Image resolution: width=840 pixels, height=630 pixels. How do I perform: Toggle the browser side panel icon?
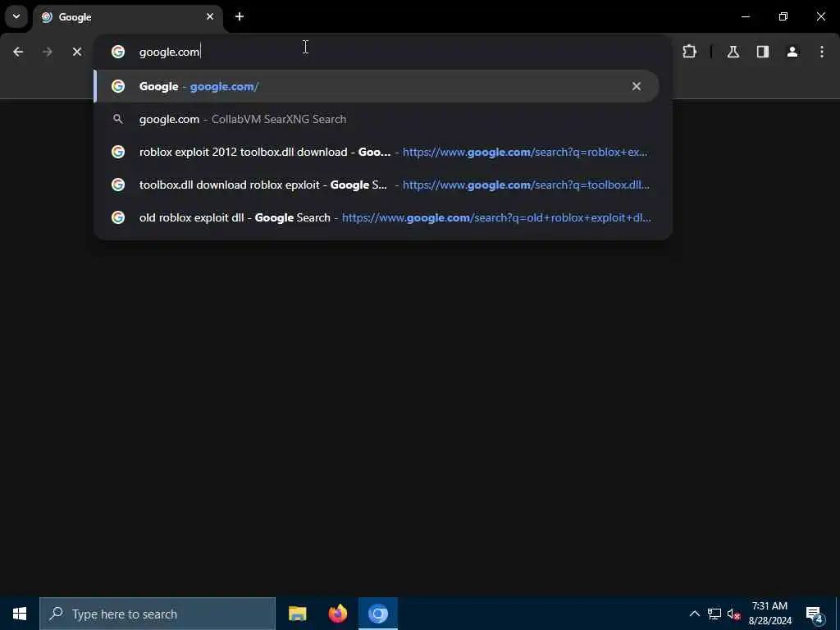[763, 52]
